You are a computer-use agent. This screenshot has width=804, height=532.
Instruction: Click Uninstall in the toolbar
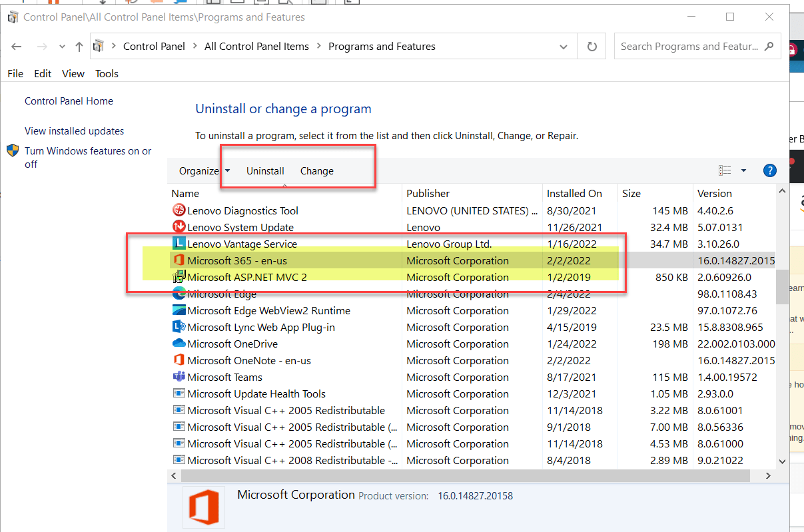tap(265, 171)
